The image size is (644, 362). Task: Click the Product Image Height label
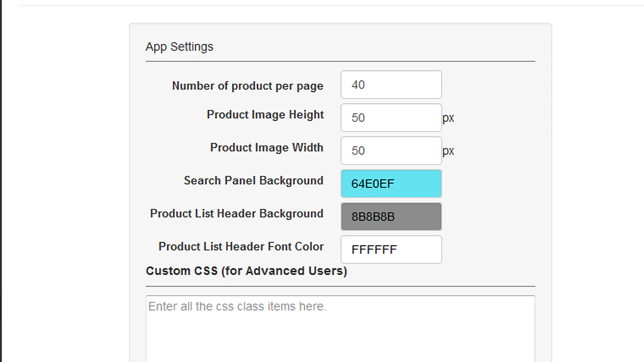tap(265, 115)
